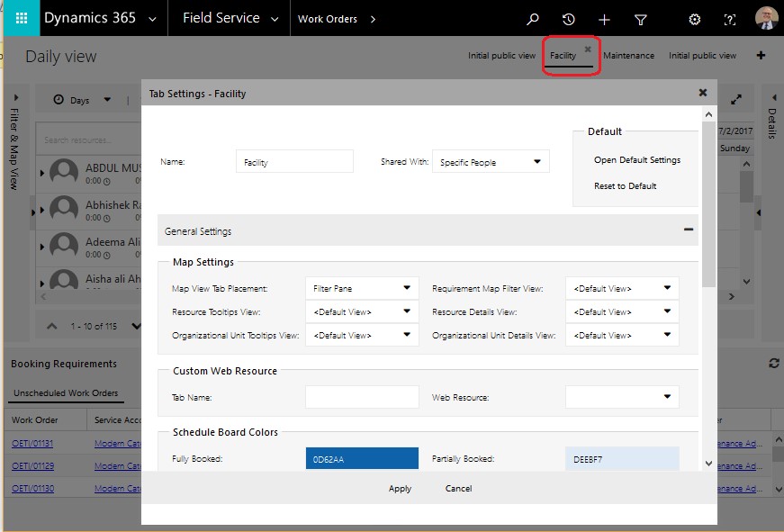Viewport: 784px width, 532px height.
Task: Expand the Work Orders breadcrumb chevron
Action: 373,20
